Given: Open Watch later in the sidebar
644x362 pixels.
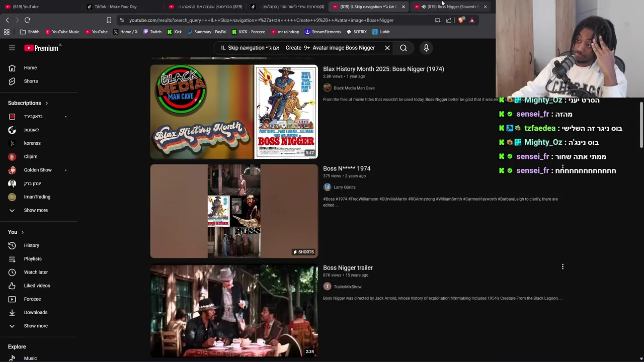Looking at the screenshot, I should click(x=39, y=272).
